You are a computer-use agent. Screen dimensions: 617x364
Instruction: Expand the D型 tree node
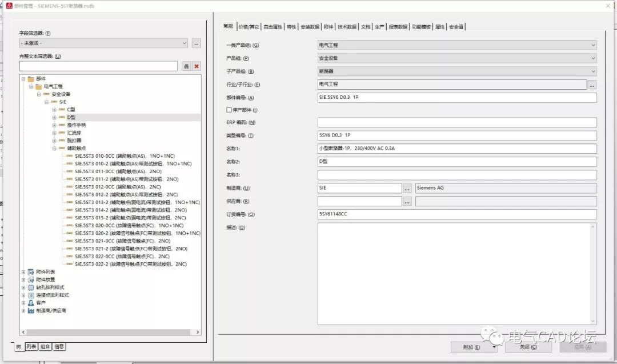tap(54, 117)
